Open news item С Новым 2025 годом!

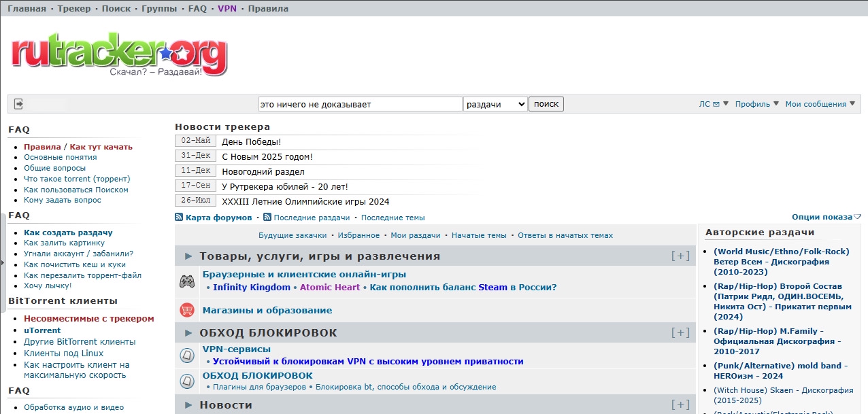(x=267, y=156)
